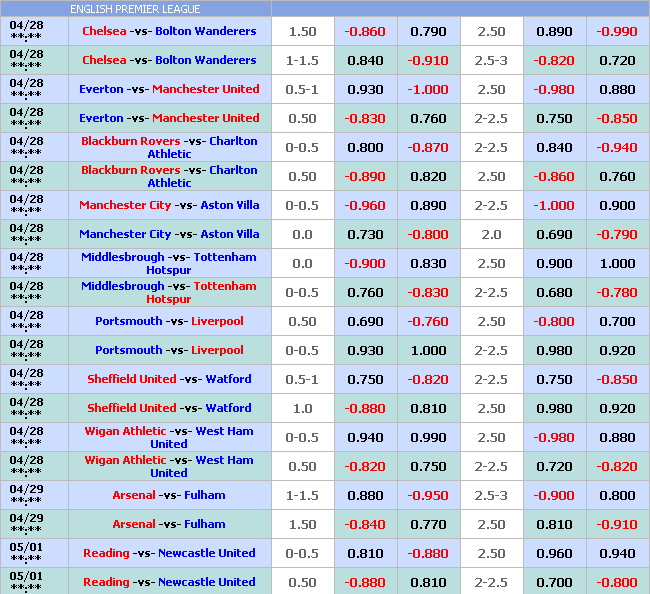Pick 1.000 under odds in Middlesbrough 0.0 handicap row
Image resolution: width=650 pixels, height=594 pixels.
617,264
